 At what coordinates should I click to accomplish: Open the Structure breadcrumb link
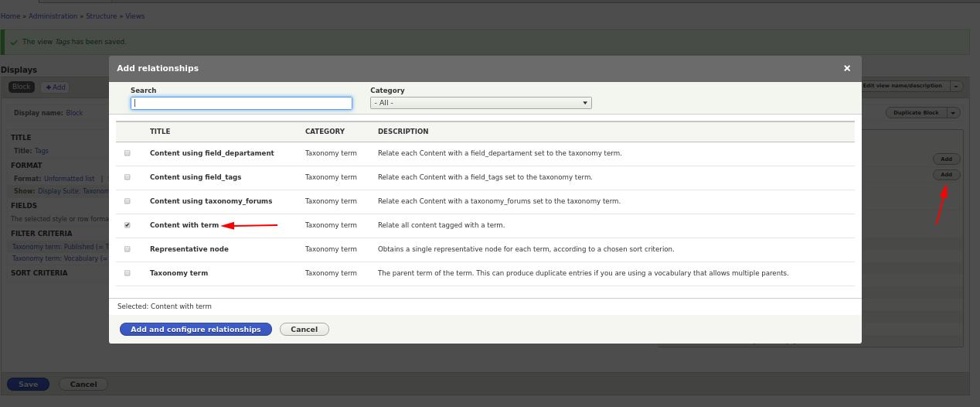pyautogui.click(x=101, y=16)
